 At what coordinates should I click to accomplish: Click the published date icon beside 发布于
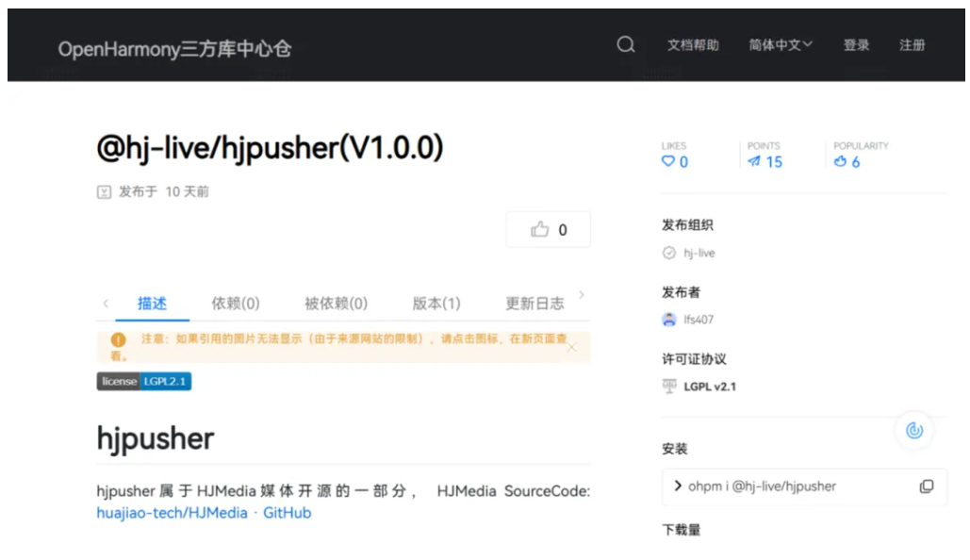pyautogui.click(x=104, y=191)
